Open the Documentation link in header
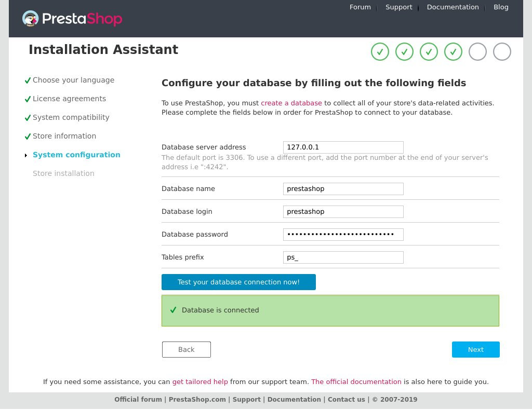532x410 pixels. point(453,7)
